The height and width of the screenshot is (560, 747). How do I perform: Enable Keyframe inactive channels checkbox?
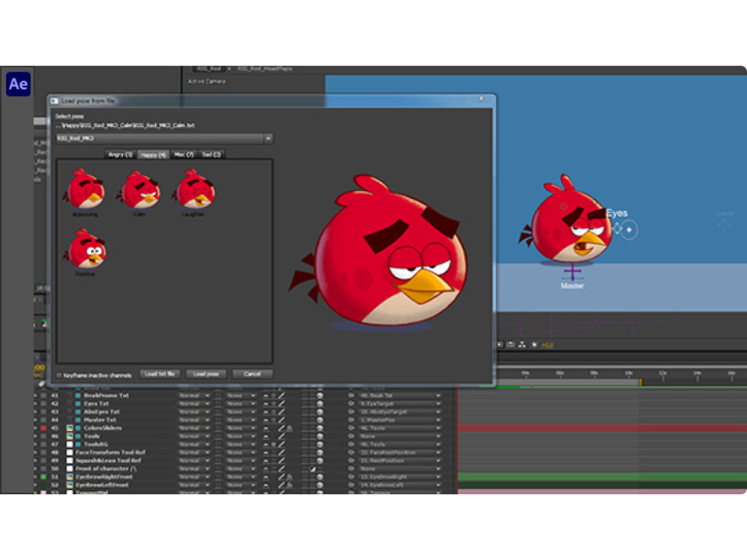click(x=59, y=376)
